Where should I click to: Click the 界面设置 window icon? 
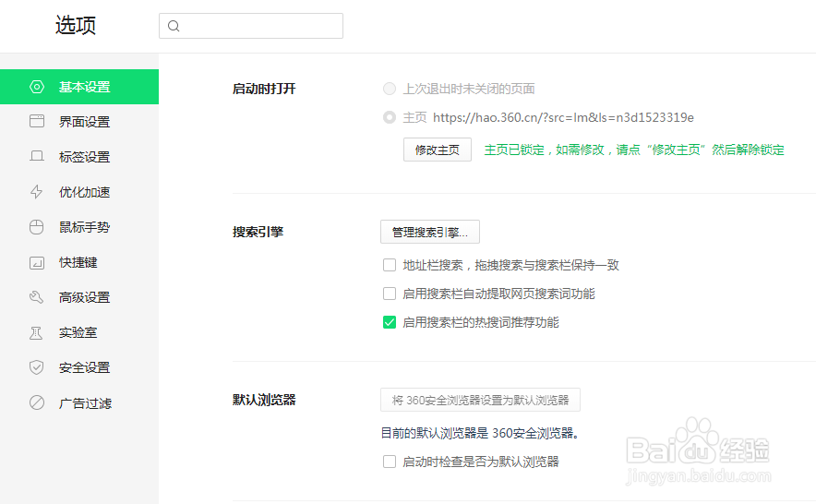[36, 121]
